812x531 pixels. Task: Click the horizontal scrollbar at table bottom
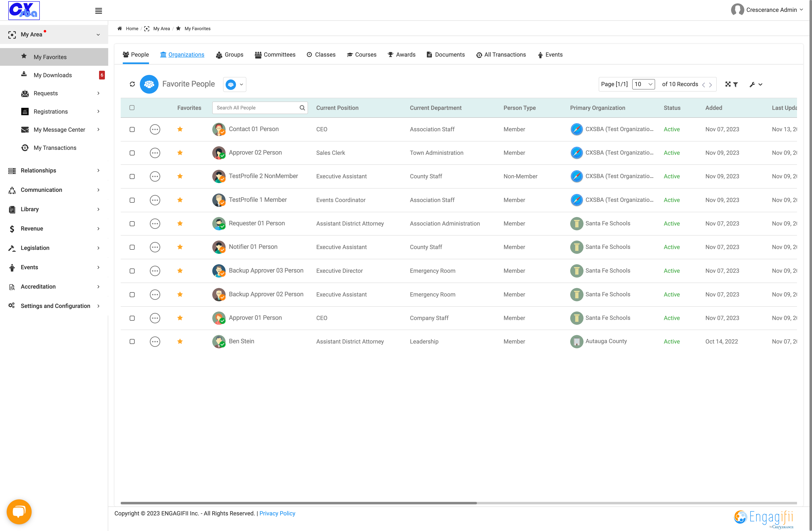tap(299, 503)
